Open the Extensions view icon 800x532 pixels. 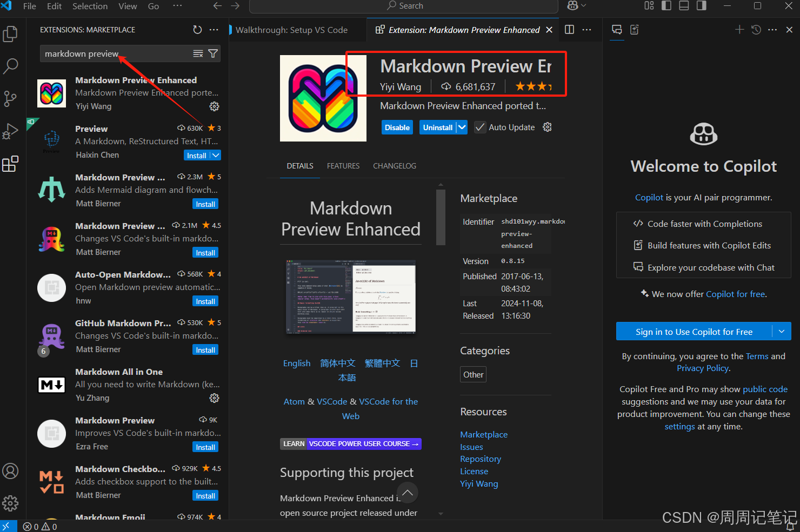(x=10, y=164)
